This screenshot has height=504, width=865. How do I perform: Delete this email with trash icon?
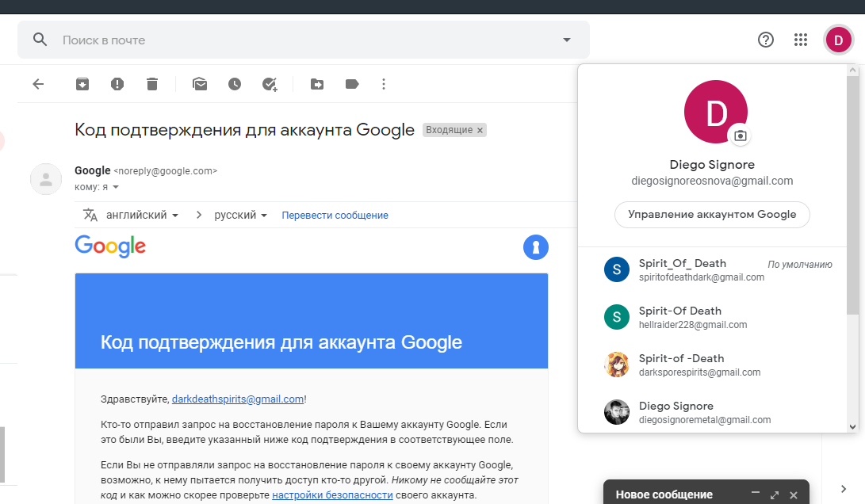(152, 84)
